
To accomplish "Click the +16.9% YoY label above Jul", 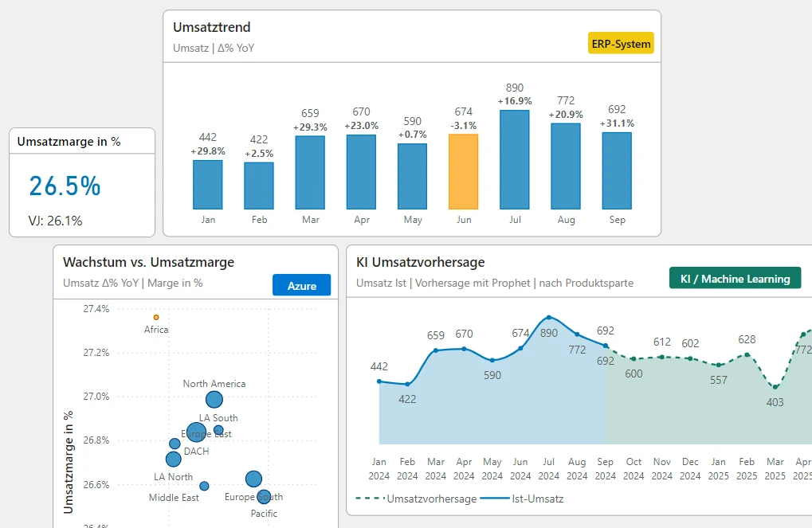I will [515, 100].
